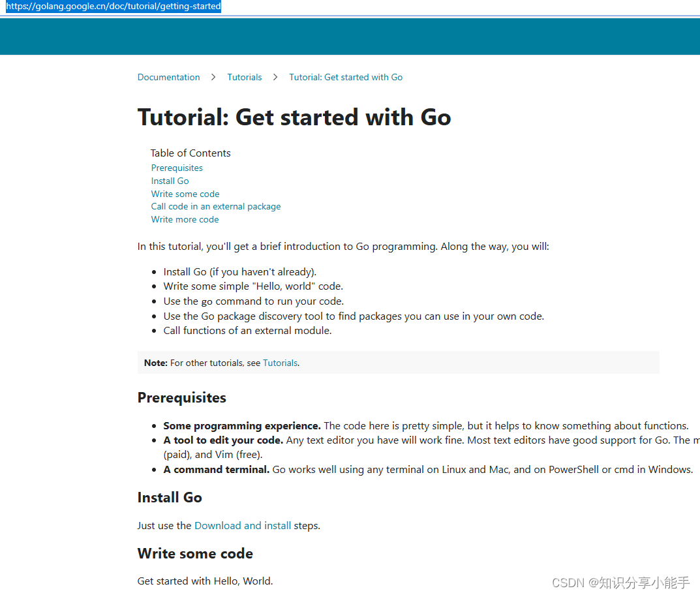
Task: Click the bold 'Note:' label
Action: 156,363
